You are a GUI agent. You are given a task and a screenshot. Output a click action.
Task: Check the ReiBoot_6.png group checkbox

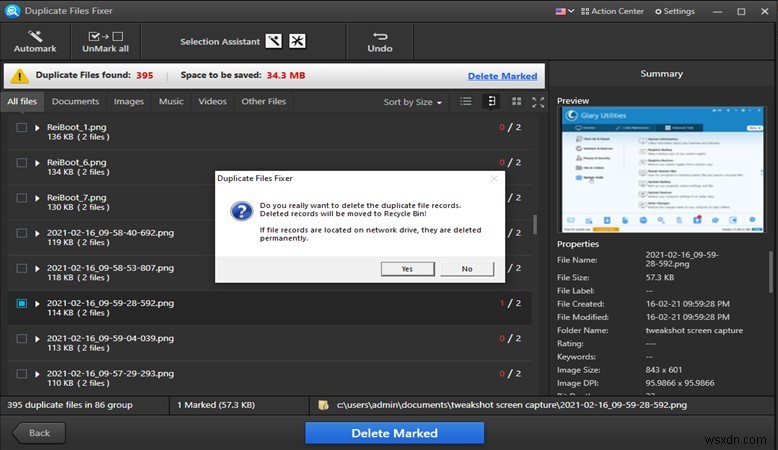[x=21, y=163]
